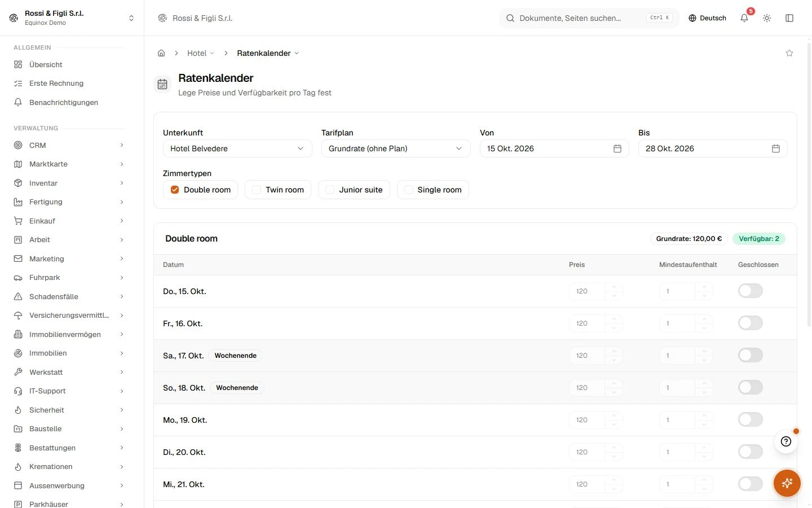Click the Einkauf shopping cart icon
This screenshot has width=812, height=508.
click(18, 221)
